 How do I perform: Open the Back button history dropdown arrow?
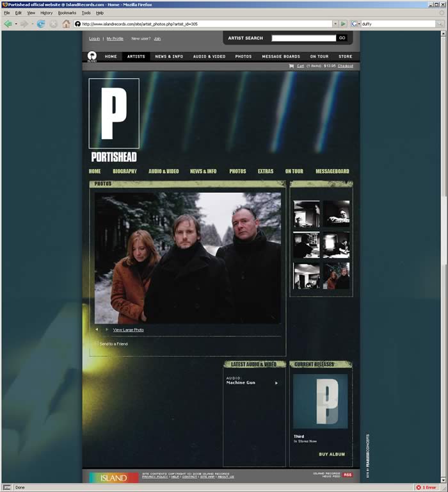15,24
